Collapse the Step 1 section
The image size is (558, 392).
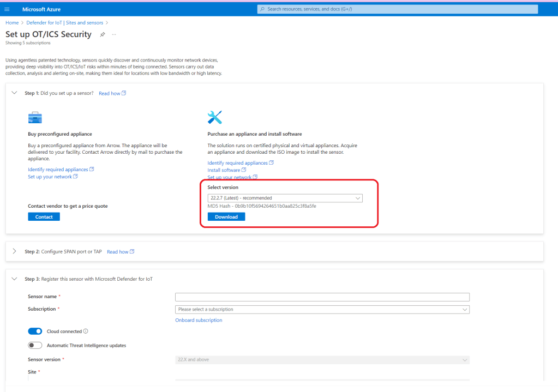(14, 93)
